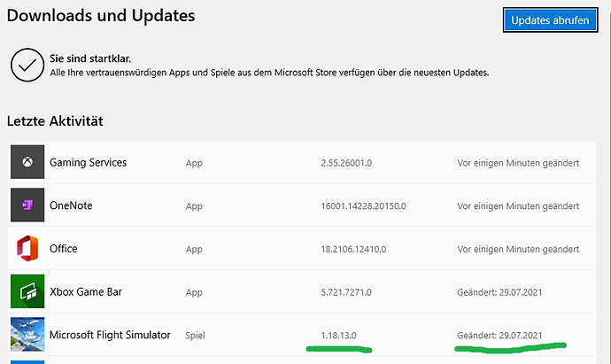Click the 'Downloads und Updates' title
This screenshot has width=611, height=364.
point(101,16)
